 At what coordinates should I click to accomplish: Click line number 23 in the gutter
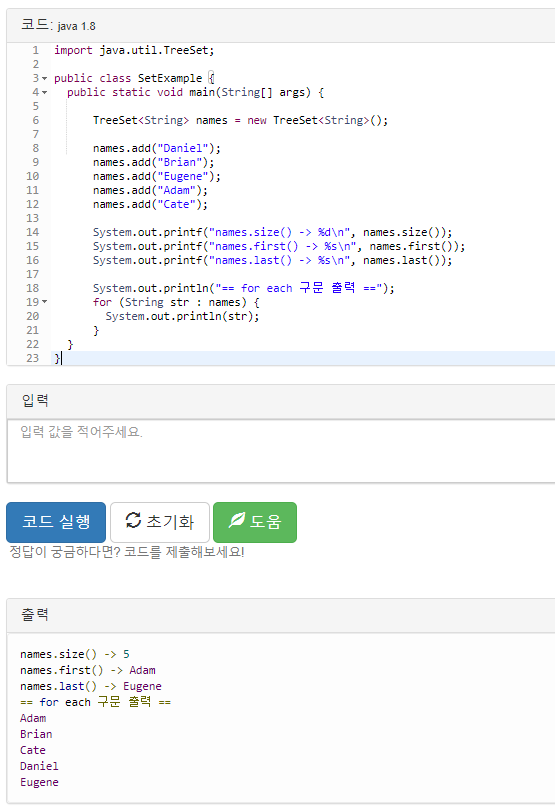(x=32, y=358)
